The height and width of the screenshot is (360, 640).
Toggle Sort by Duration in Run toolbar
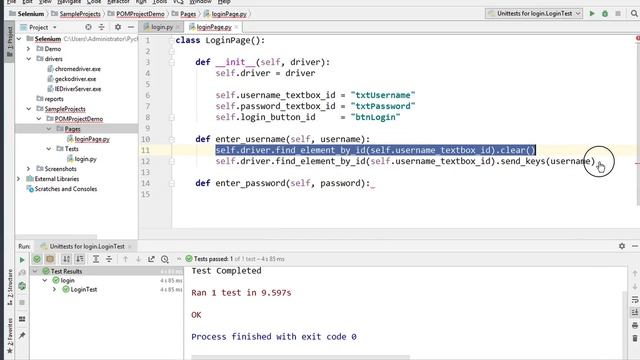[80, 259]
